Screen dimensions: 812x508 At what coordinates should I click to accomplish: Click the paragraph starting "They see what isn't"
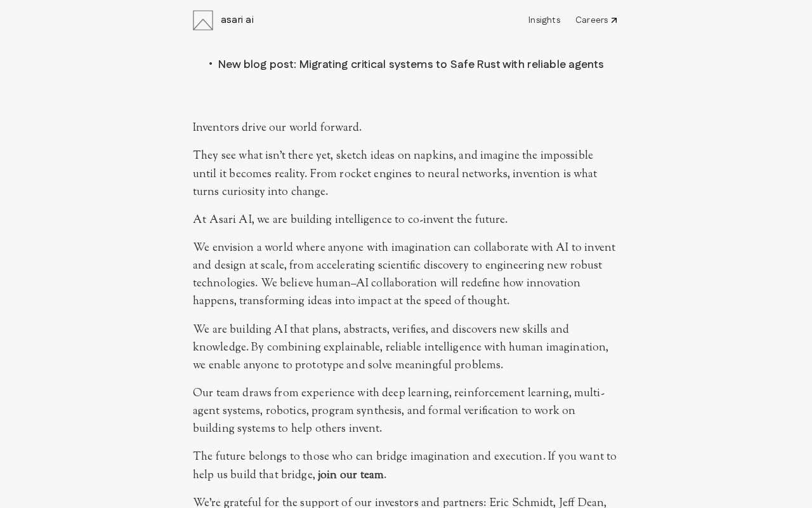(395, 173)
